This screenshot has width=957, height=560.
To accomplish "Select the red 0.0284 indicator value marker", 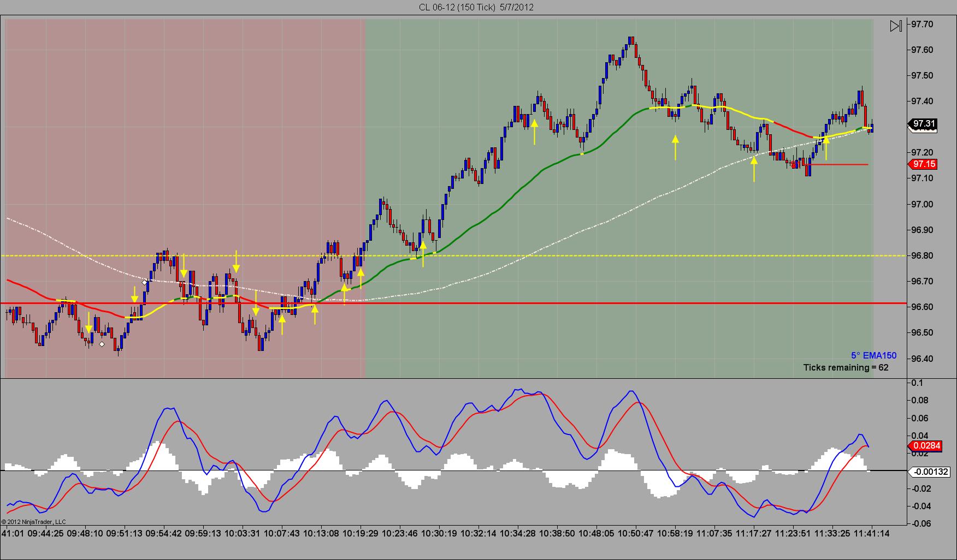I will click(925, 446).
